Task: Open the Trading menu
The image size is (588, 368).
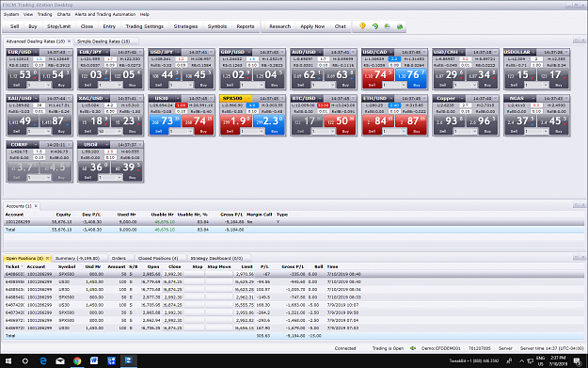Action: (x=44, y=14)
